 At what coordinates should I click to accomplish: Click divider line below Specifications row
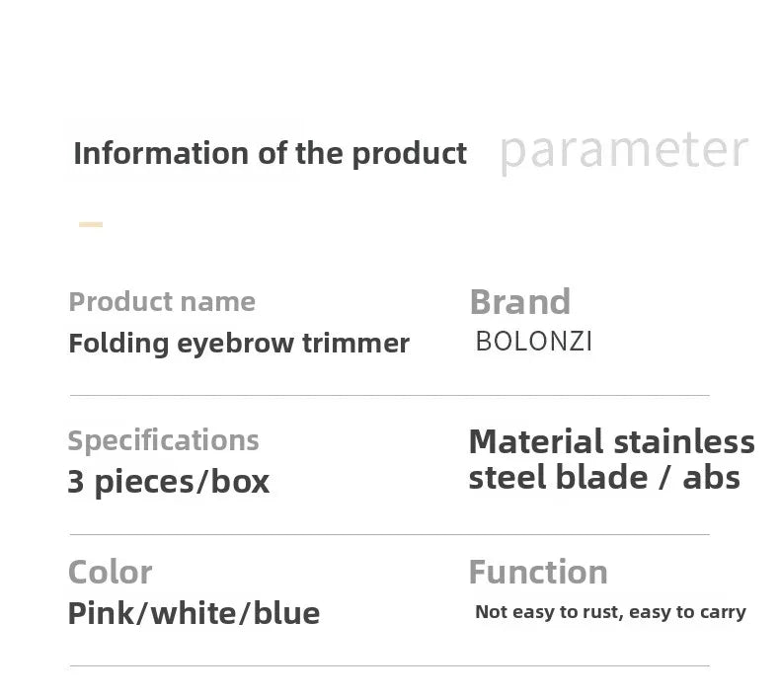389,535
